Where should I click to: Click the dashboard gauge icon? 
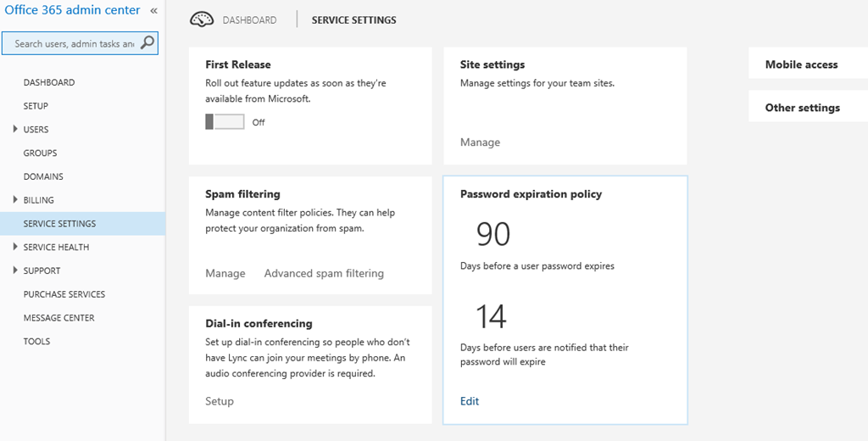(x=202, y=20)
